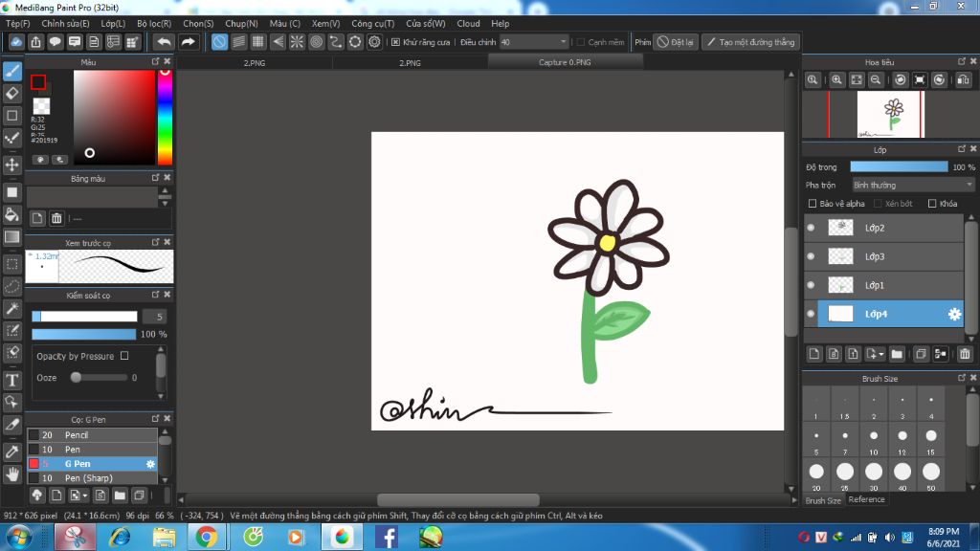Hide the Lớp1 layer

point(811,285)
